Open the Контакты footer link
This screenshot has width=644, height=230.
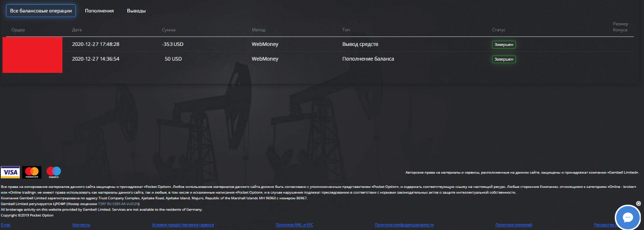pyautogui.click(x=81, y=225)
